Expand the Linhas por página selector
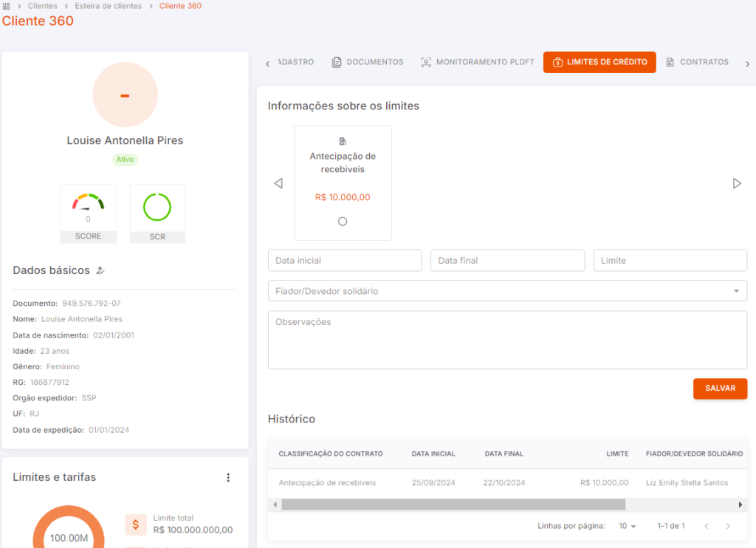This screenshot has height=548, width=756. [628, 526]
